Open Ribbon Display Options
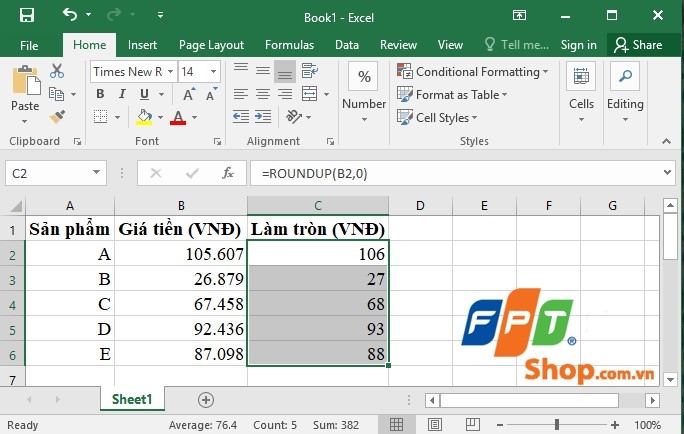 pyautogui.click(x=519, y=16)
